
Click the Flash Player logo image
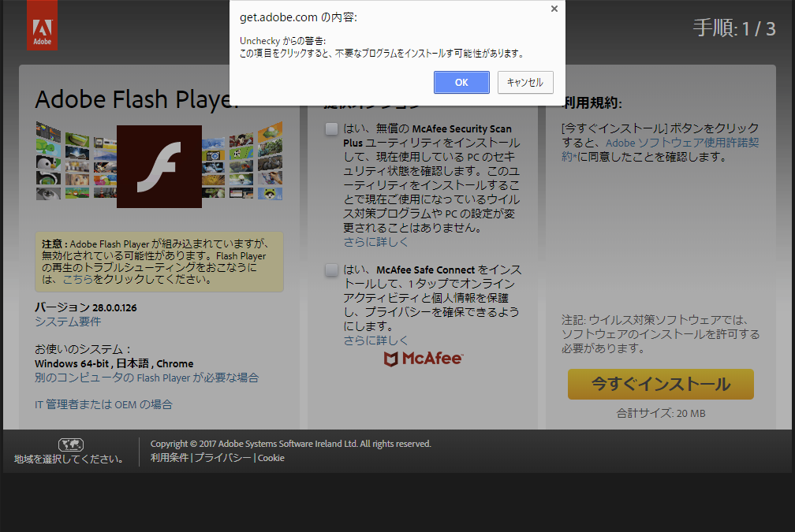159,166
